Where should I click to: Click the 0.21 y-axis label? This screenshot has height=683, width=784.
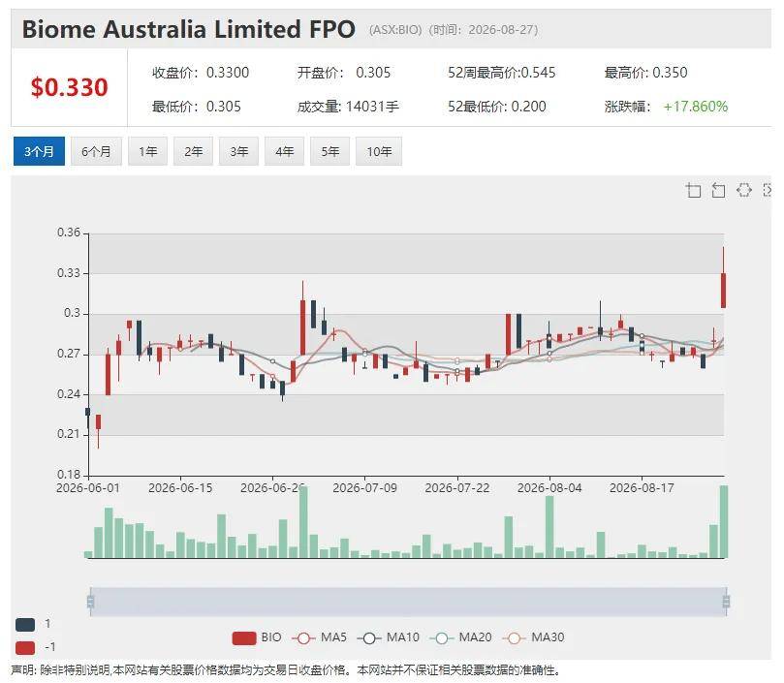69,434
